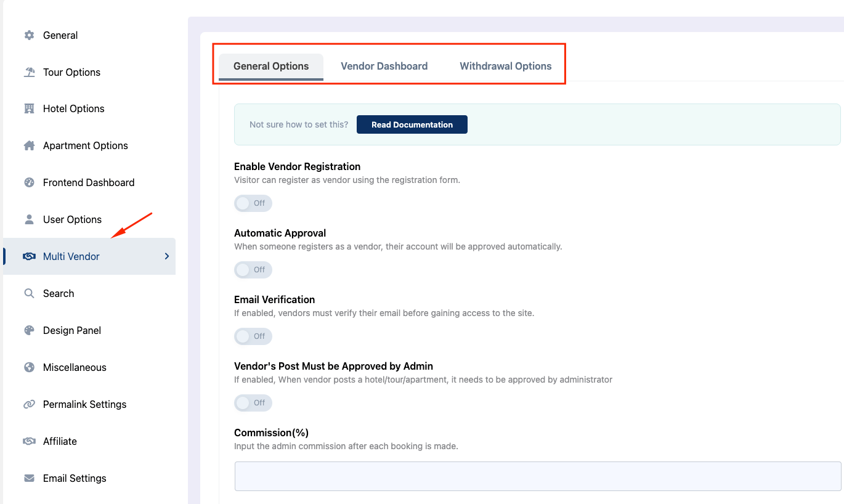Expand the Multi Vendor chevron arrow
The height and width of the screenshot is (504, 844).
(x=166, y=256)
